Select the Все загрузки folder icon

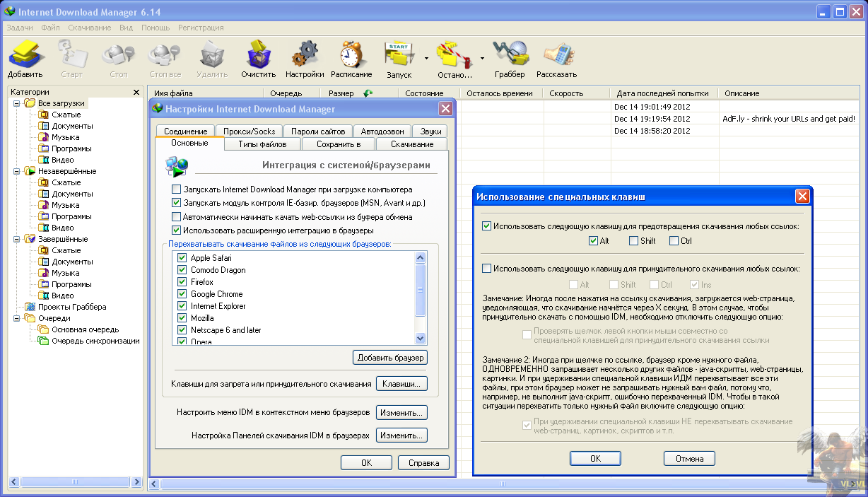(x=30, y=103)
